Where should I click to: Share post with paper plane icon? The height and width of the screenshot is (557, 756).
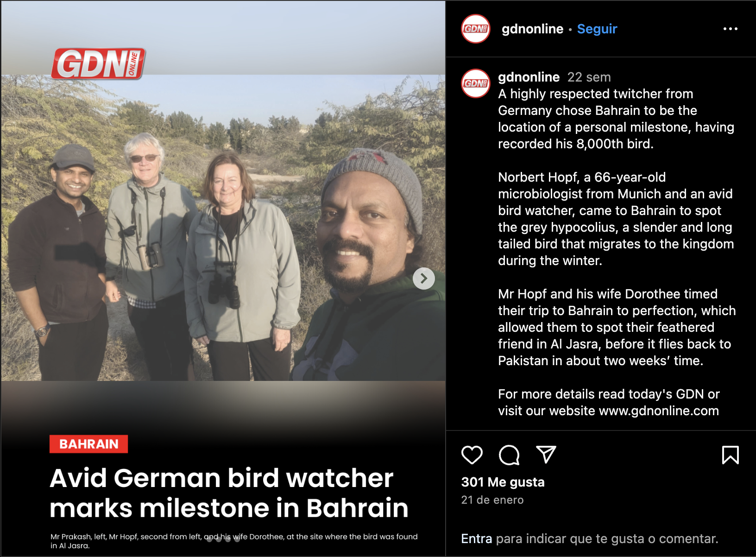tap(546, 455)
